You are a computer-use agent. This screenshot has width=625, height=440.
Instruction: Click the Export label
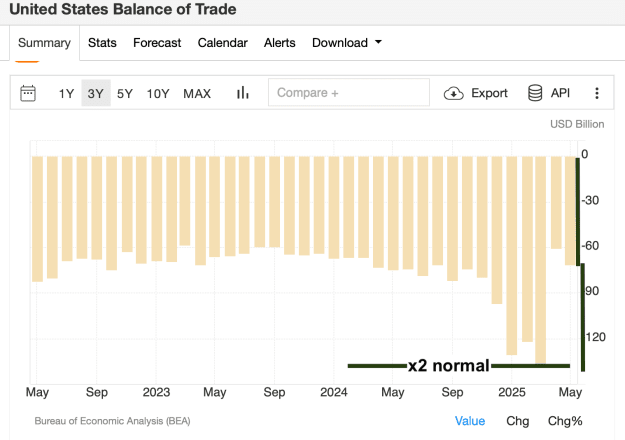[x=489, y=93]
